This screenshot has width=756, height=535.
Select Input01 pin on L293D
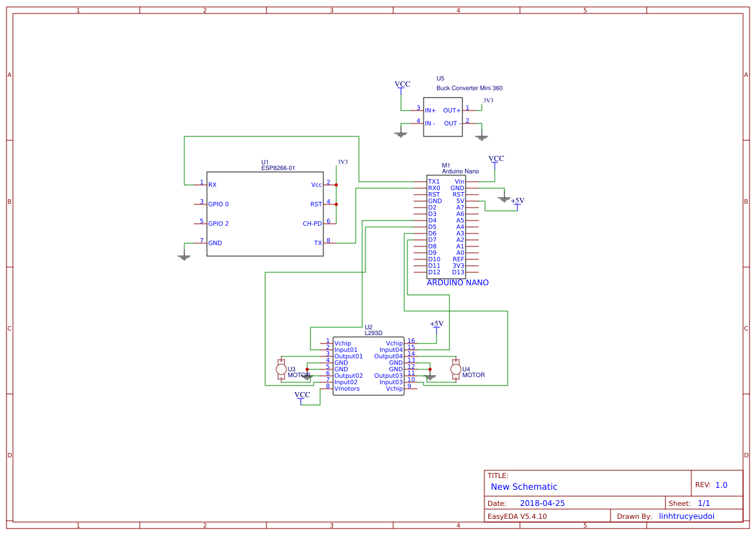pos(346,350)
